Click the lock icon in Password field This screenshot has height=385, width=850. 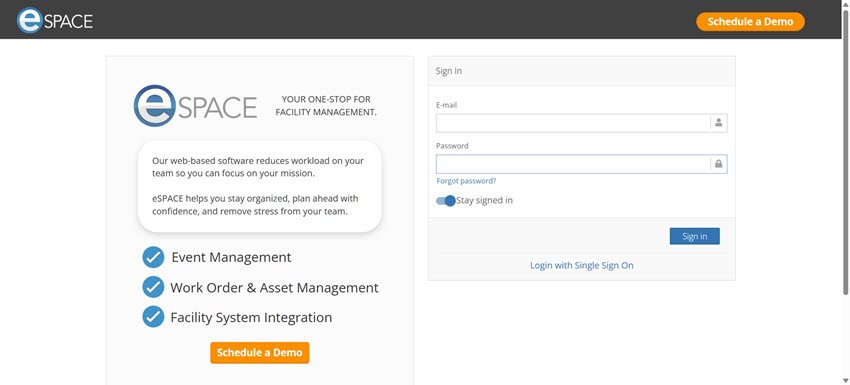pyautogui.click(x=718, y=164)
